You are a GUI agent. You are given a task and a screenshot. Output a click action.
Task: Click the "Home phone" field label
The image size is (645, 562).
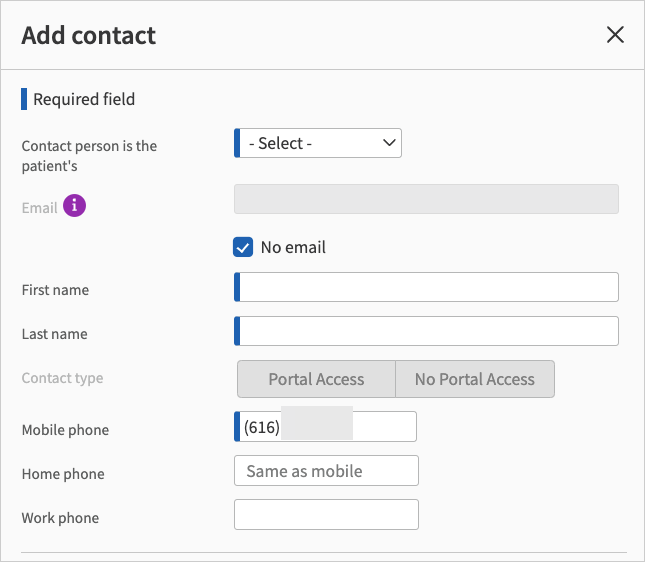[x=63, y=474]
